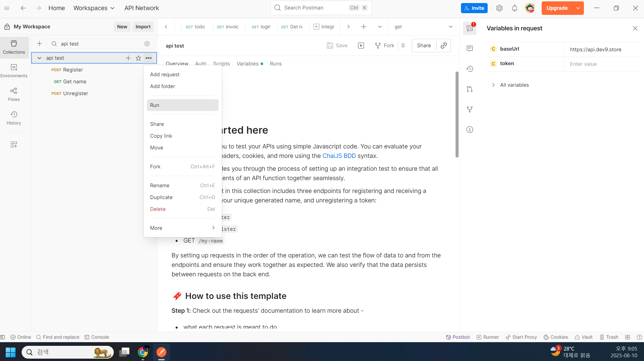644x361 pixels.
Task: Open the pull requests icon in right sidebar
Action: (470, 89)
